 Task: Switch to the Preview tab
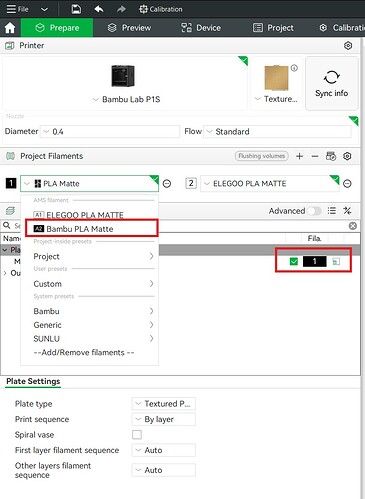click(129, 28)
